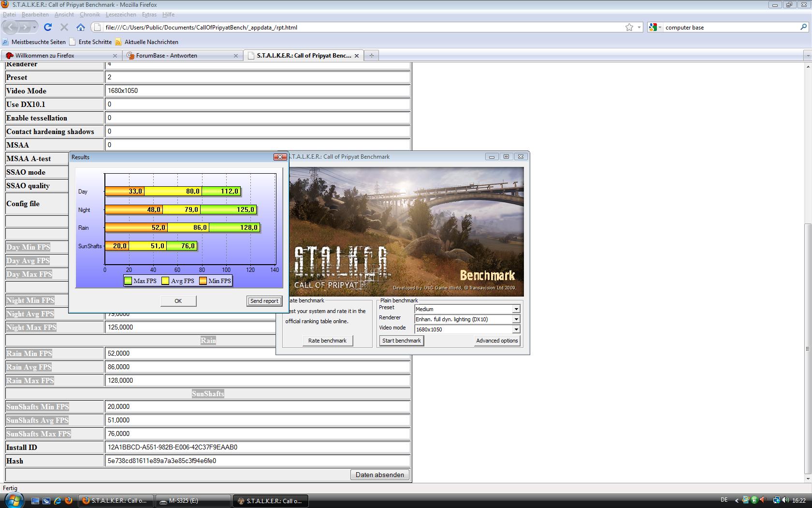Click the stop loading X icon
The height and width of the screenshot is (508, 812).
point(64,27)
